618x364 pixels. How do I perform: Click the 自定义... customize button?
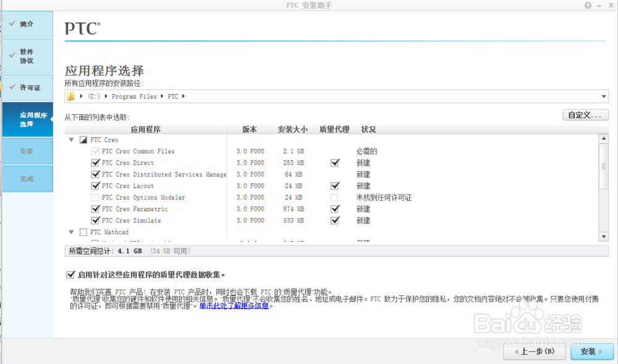[x=585, y=115]
